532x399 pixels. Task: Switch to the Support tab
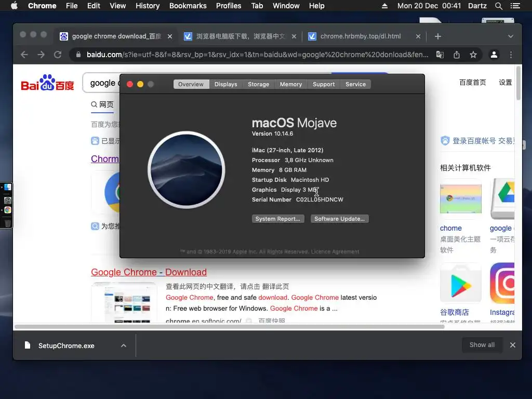coord(324,84)
